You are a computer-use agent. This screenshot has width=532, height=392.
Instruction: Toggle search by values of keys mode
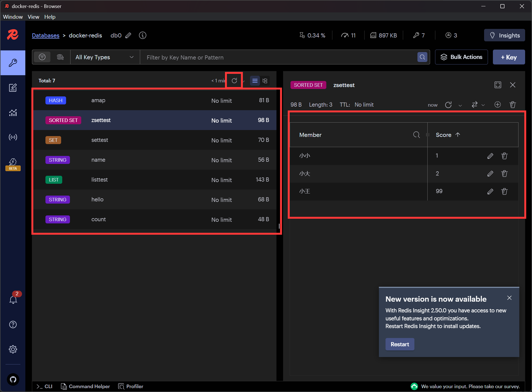coord(60,57)
